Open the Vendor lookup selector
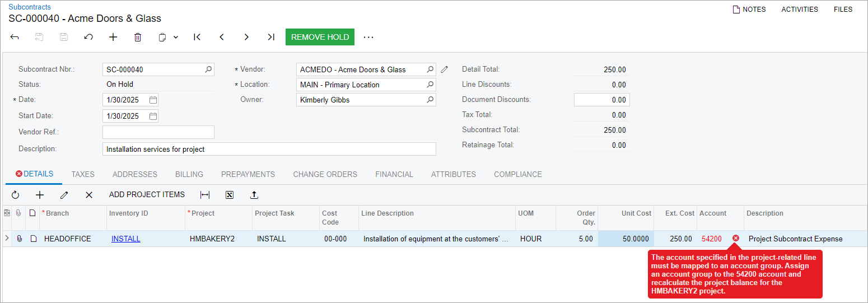 coord(430,69)
